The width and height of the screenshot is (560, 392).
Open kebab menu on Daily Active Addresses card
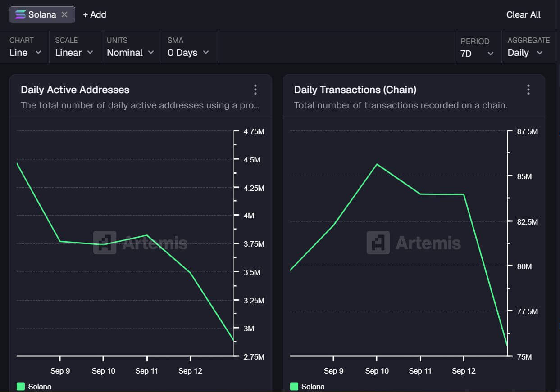tap(255, 90)
